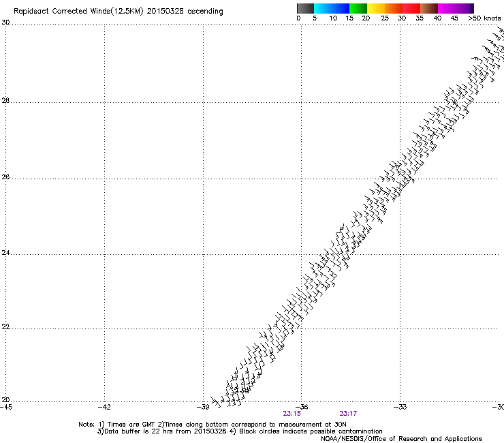Click the '25' legend scale label
The width and height of the screenshot is (504, 443).
(385, 18)
